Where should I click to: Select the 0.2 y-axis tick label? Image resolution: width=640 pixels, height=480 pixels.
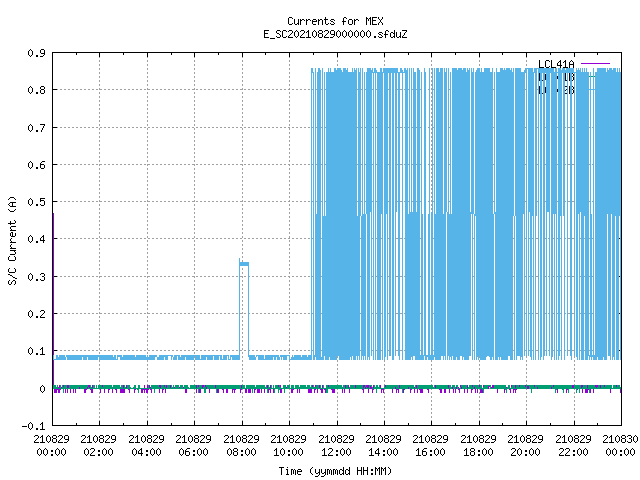tap(36, 314)
